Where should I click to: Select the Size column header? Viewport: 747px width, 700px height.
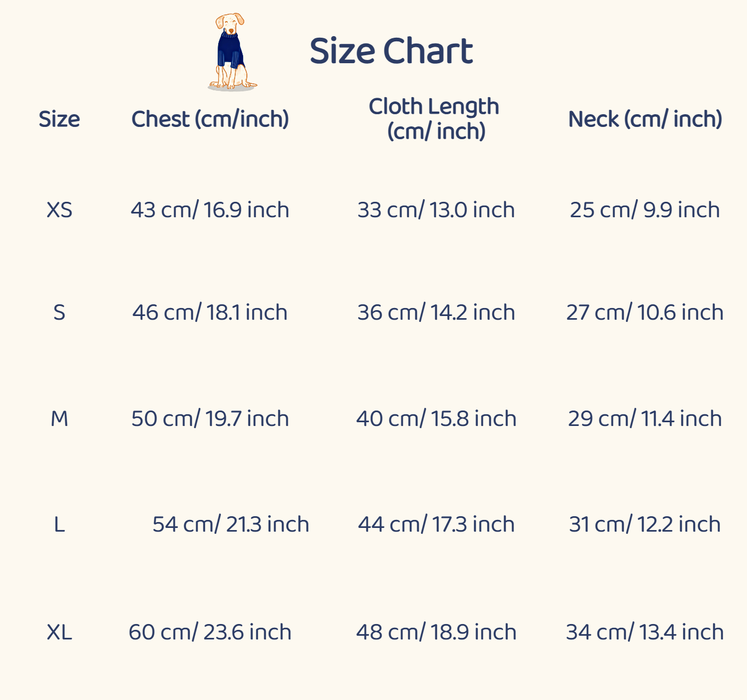(59, 119)
